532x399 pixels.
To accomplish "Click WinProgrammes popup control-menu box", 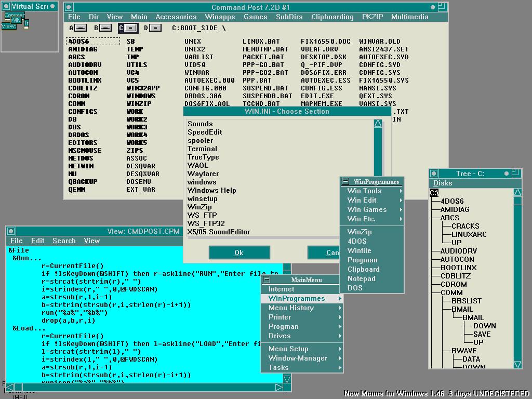I will click(x=345, y=181).
